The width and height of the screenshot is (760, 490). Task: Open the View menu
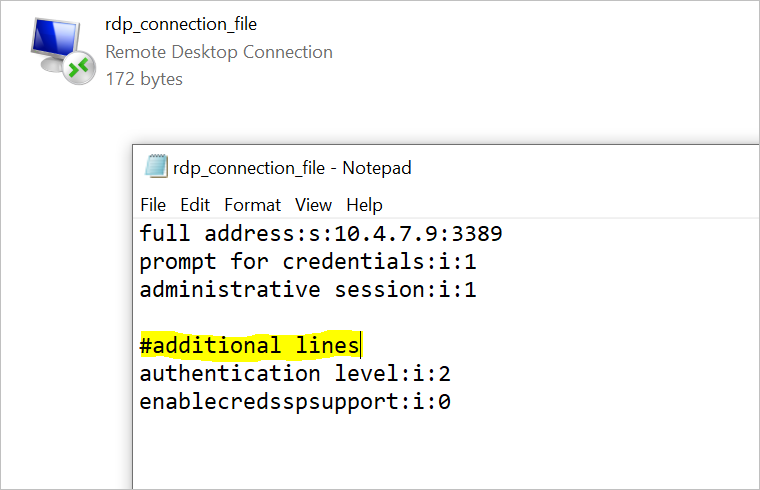pos(314,205)
